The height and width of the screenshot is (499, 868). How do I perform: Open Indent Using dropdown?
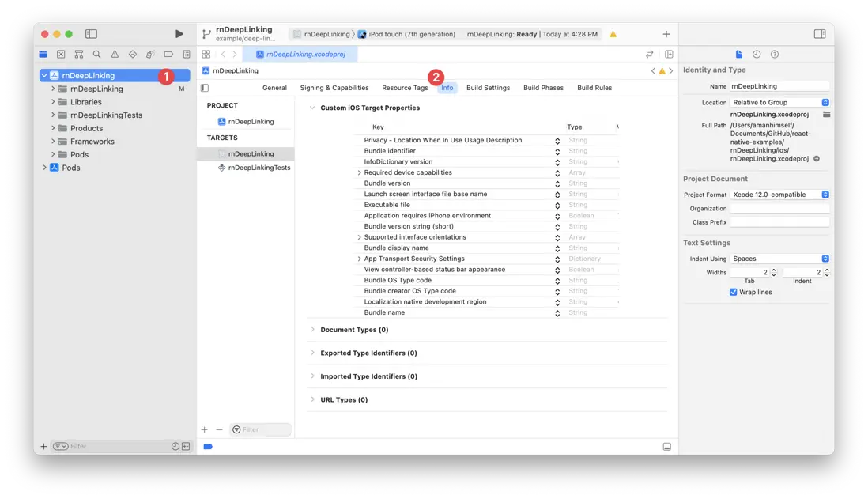click(779, 259)
